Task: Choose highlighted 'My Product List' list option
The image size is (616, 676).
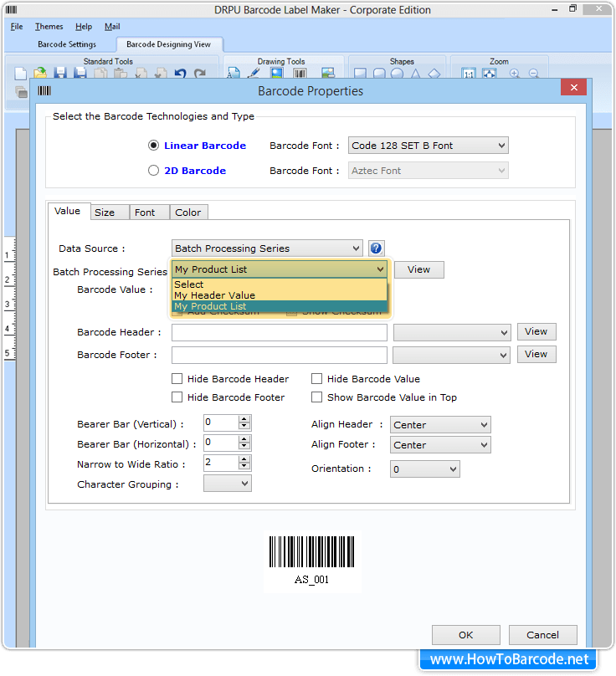Action: point(280,306)
